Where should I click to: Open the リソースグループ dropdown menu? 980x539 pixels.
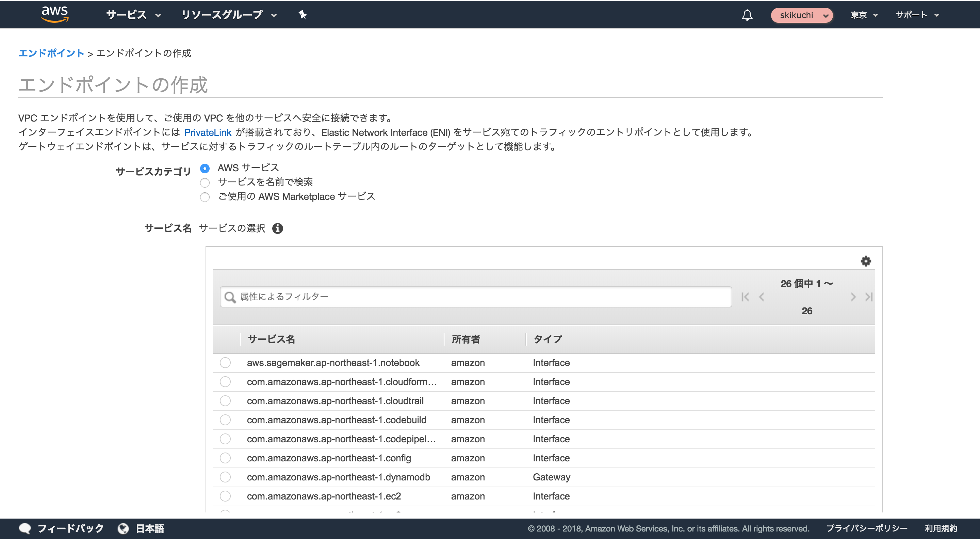click(x=229, y=15)
